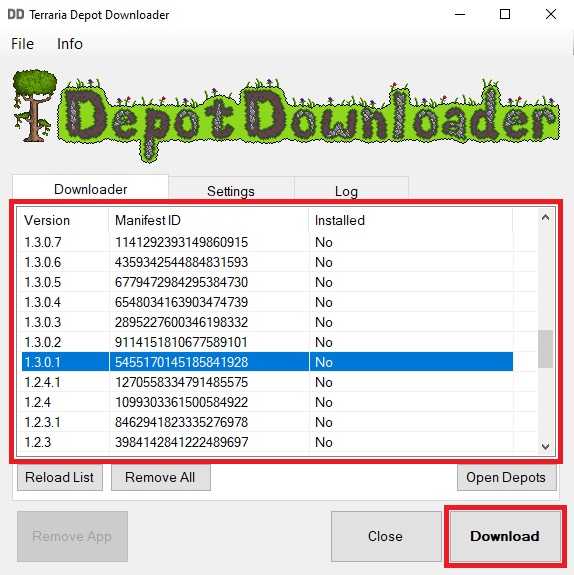Click the greyed Remove App button
Screen dimensions: 574x575
[x=72, y=536]
